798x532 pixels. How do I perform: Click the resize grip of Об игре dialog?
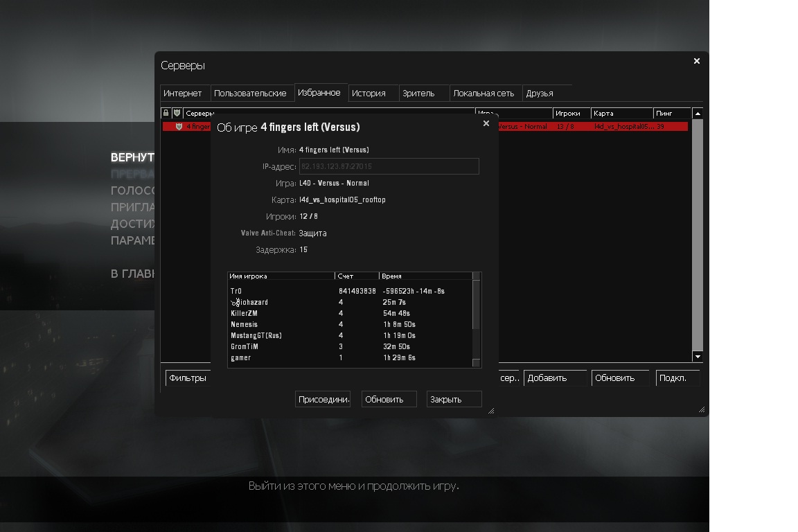[x=491, y=410]
